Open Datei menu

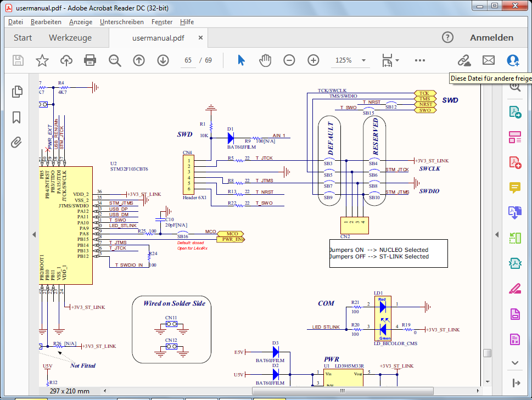point(15,22)
